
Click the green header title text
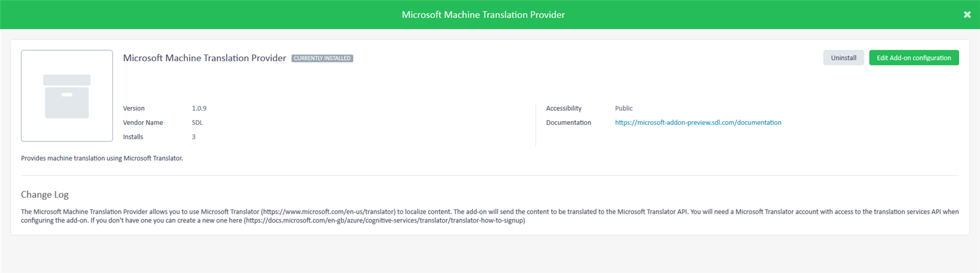point(483,15)
